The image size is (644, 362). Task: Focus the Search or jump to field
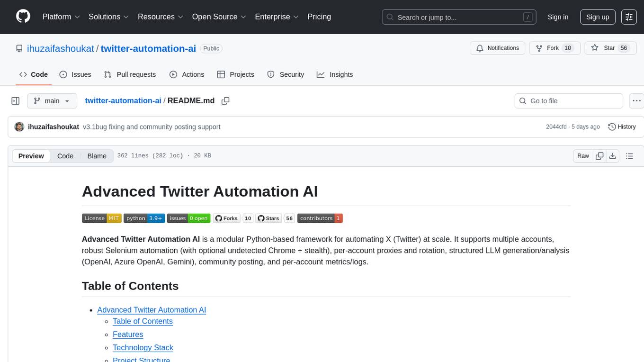click(460, 17)
